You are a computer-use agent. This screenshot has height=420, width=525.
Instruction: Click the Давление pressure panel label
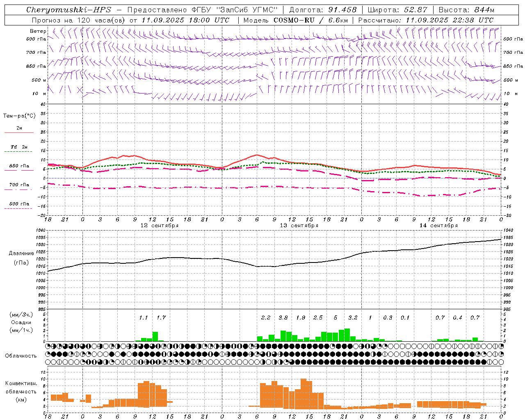[x=21, y=253]
